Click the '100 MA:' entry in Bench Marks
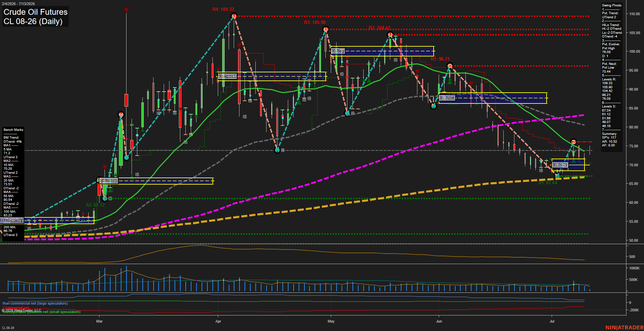 point(10,212)
